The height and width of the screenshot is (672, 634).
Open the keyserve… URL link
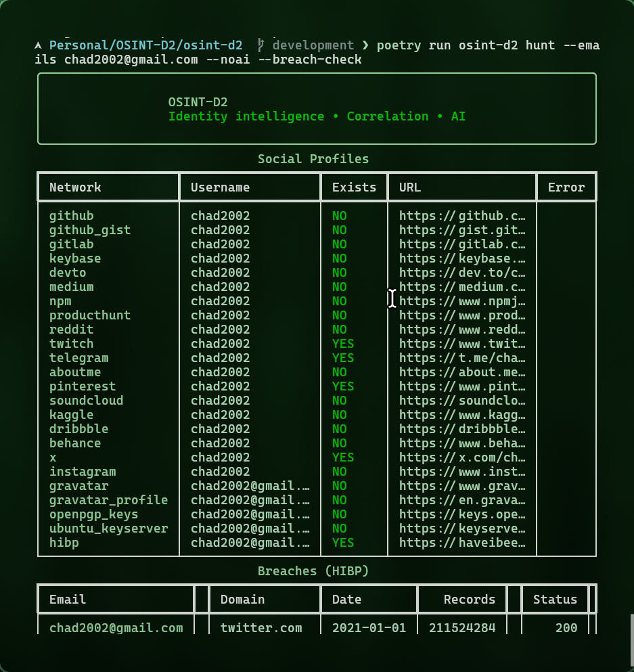pos(462,528)
